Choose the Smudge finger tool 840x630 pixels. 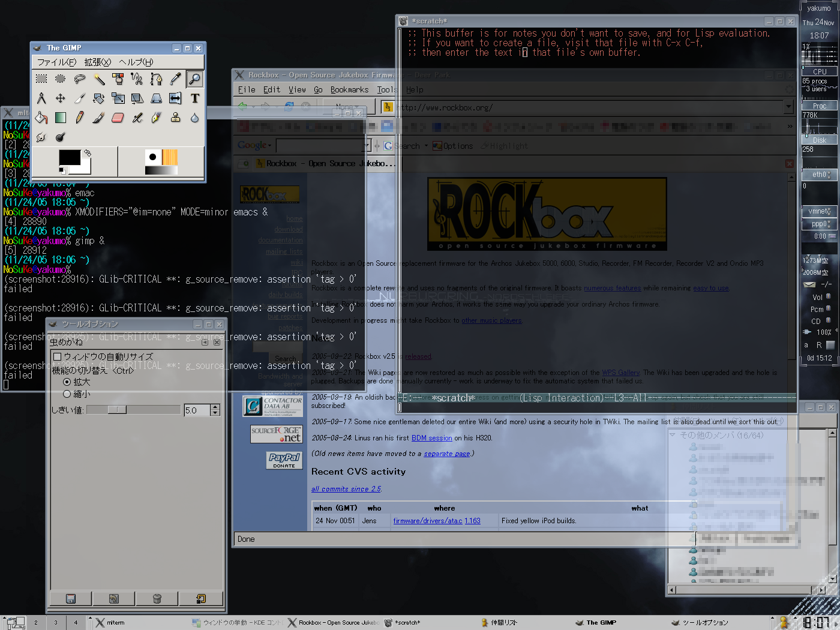tap(41, 137)
